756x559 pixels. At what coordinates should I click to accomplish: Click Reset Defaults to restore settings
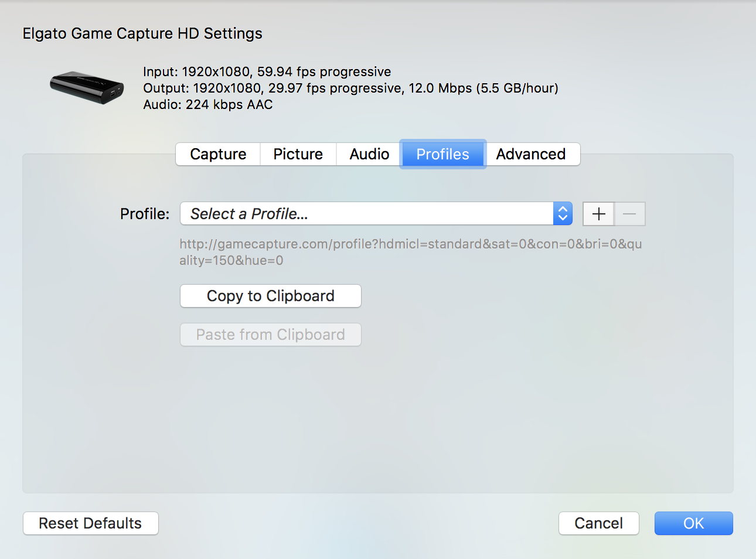tap(90, 523)
